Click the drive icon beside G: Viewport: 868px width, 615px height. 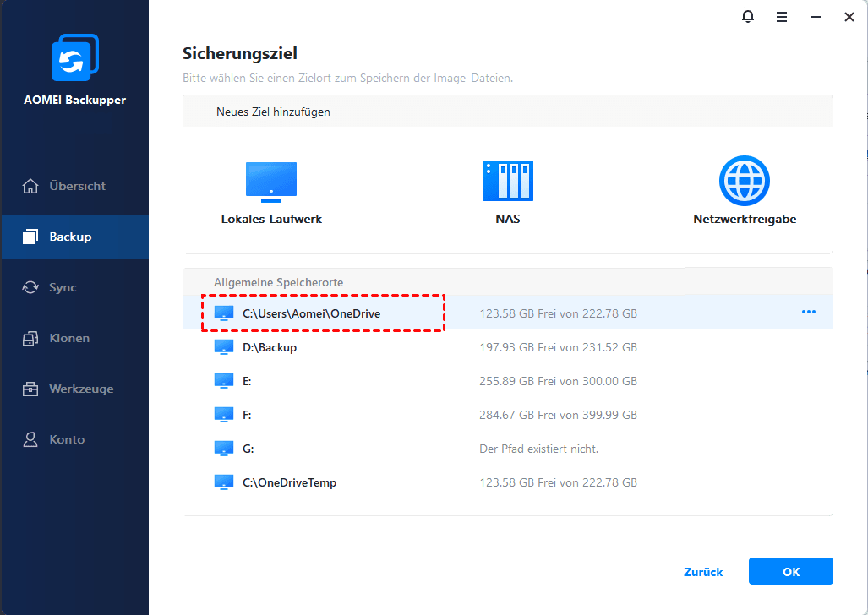(224, 449)
